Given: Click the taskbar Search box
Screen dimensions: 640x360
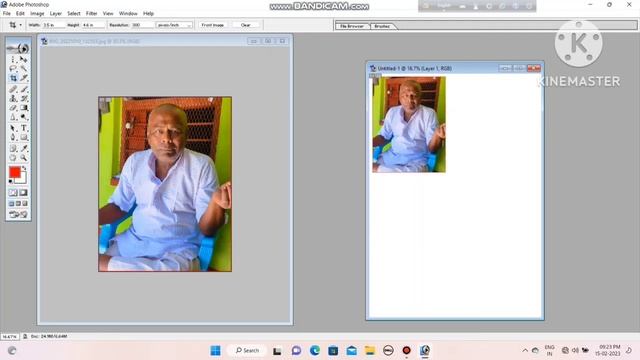Looking at the screenshot, I should [247, 351].
